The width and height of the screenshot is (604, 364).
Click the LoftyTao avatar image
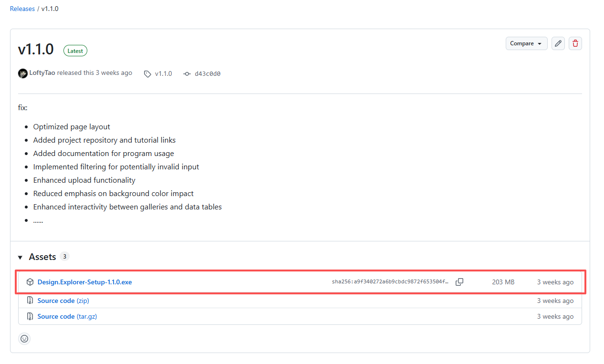tap(23, 73)
